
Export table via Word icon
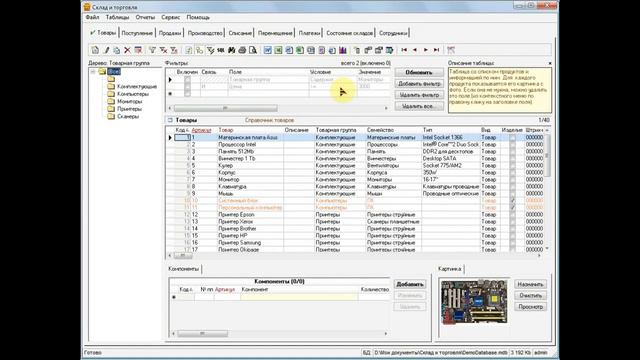268,50
